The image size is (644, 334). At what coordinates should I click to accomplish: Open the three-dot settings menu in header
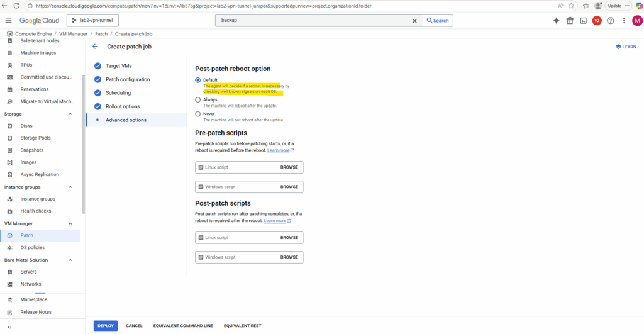(624, 21)
